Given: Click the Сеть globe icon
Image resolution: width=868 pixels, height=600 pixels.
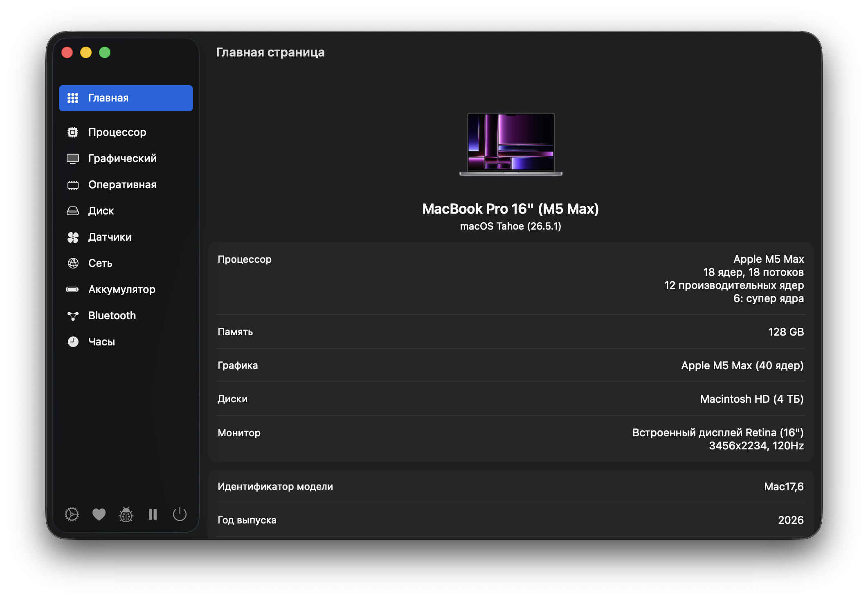Looking at the screenshot, I should click(73, 263).
